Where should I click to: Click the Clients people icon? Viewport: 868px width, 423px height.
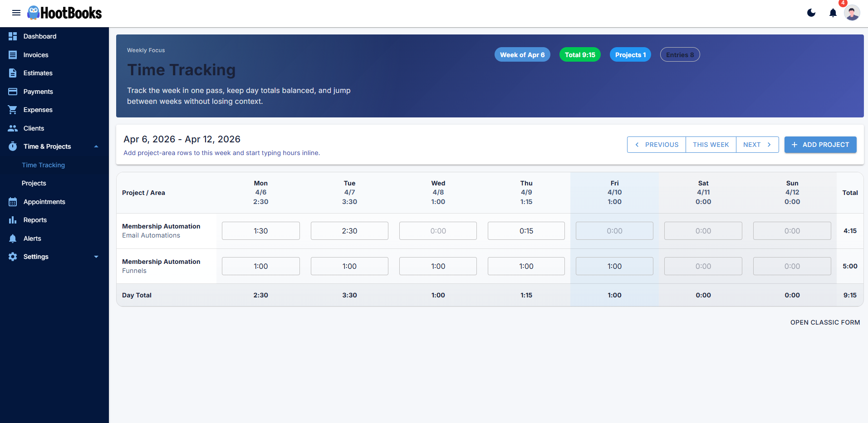(x=13, y=128)
